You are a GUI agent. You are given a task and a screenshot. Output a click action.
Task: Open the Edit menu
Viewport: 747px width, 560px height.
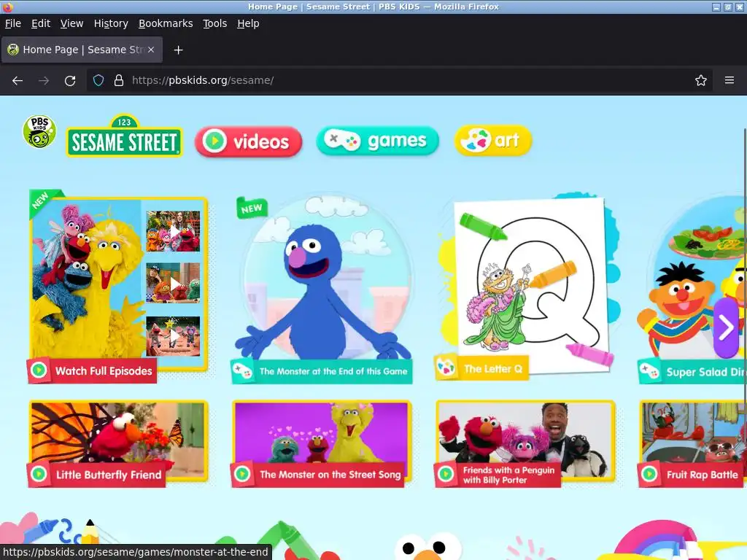(x=41, y=23)
